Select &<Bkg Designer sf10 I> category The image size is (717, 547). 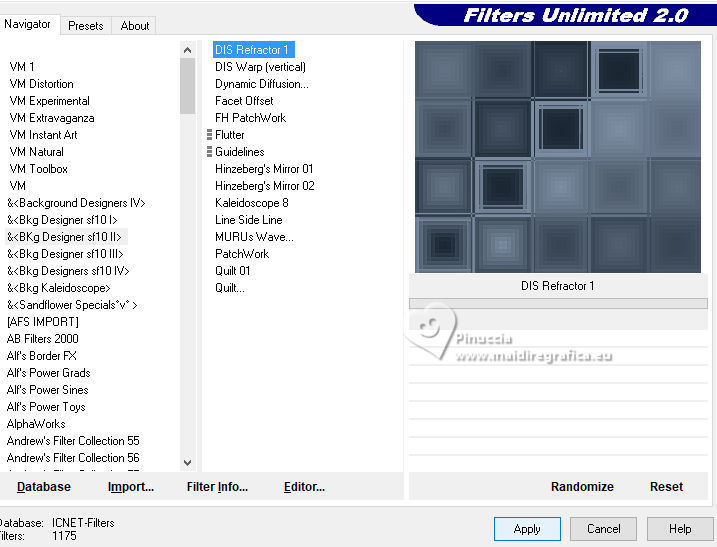click(62, 220)
